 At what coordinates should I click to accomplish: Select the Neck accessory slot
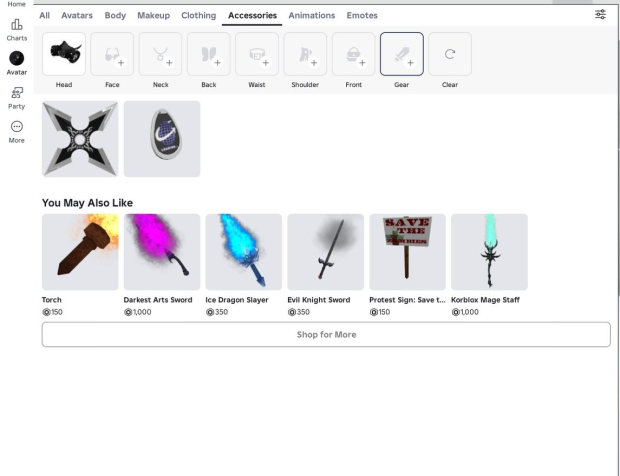[160, 54]
